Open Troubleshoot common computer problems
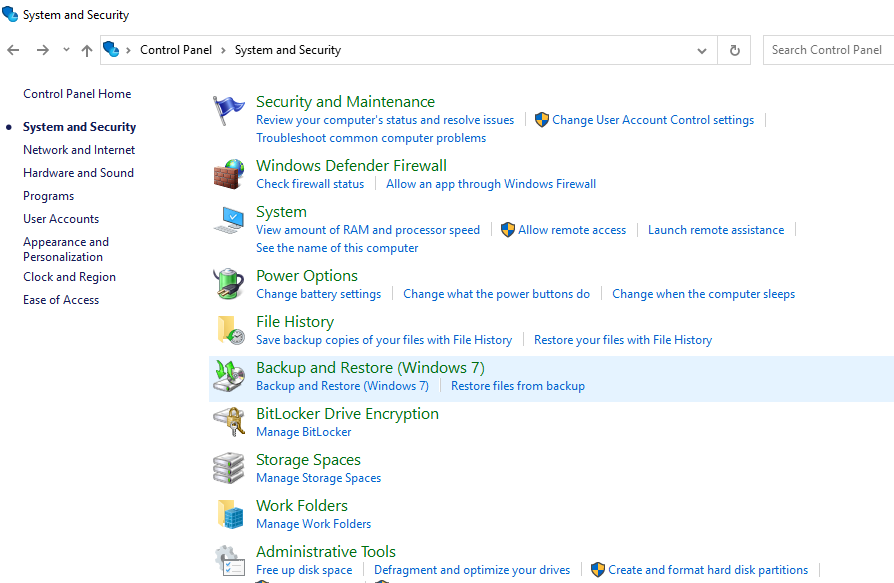The width and height of the screenshot is (894, 583). click(371, 138)
